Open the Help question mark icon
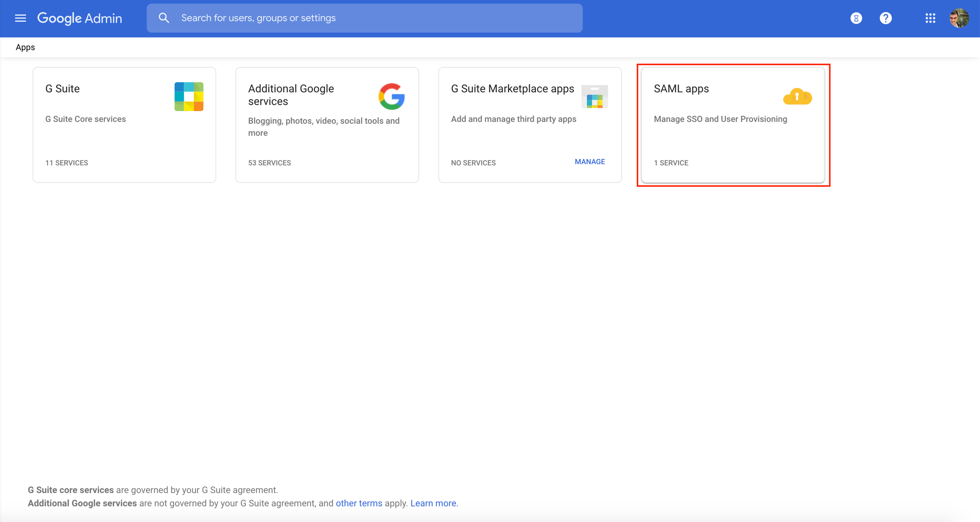980x522 pixels. [x=886, y=18]
